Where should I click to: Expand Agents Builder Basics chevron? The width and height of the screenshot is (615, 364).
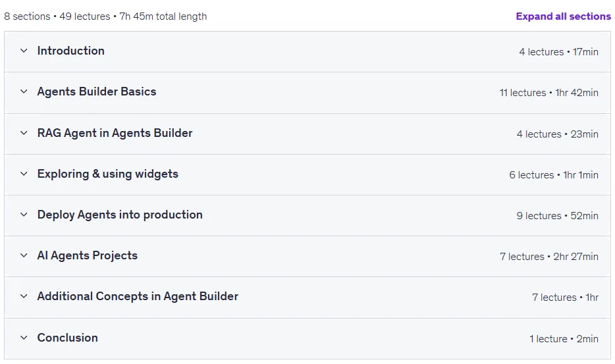coord(24,91)
